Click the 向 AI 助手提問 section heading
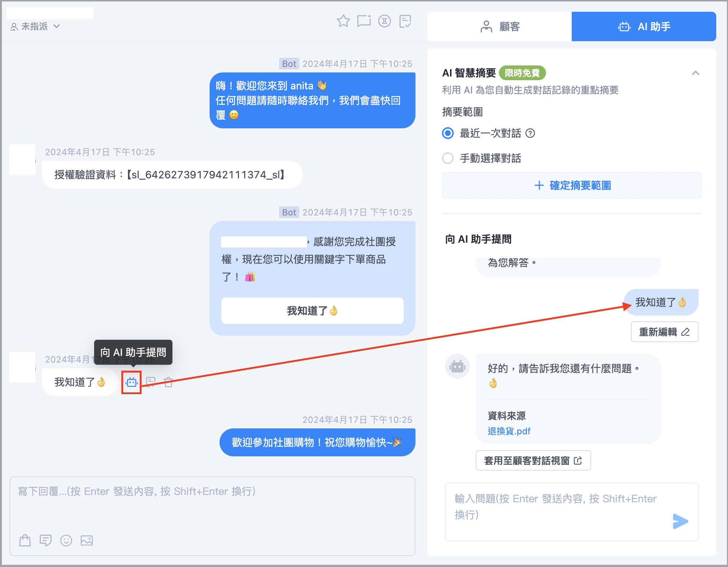Viewport: 728px width, 567px height. pyautogui.click(x=478, y=239)
